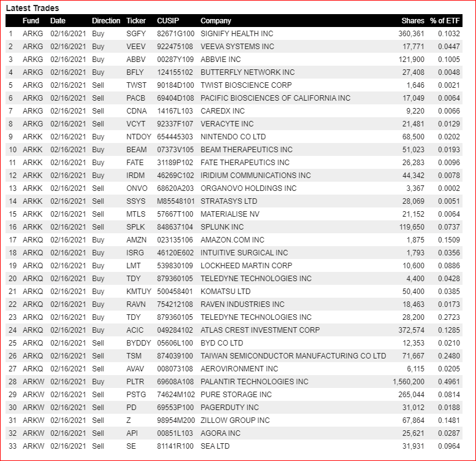The image size is (476, 461).
Task: Click ATLAS CREST INVESTMENT CORP cell
Action: pos(260,330)
